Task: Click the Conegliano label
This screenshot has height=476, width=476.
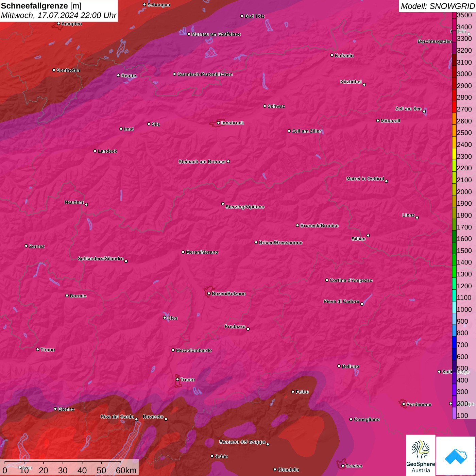Action: pyautogui.click(x=367, y=419)
